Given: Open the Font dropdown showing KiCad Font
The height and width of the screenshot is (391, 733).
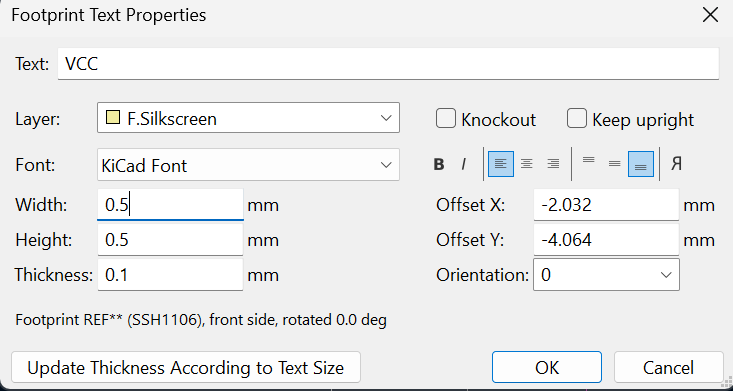Looking at the screenshot, I should [248, 165].
